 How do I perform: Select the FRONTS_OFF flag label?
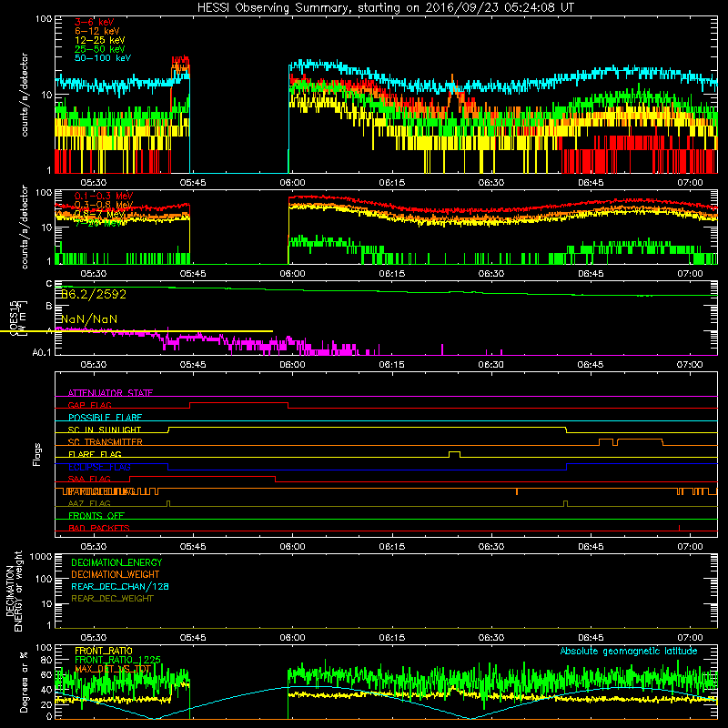click(96, 516)
